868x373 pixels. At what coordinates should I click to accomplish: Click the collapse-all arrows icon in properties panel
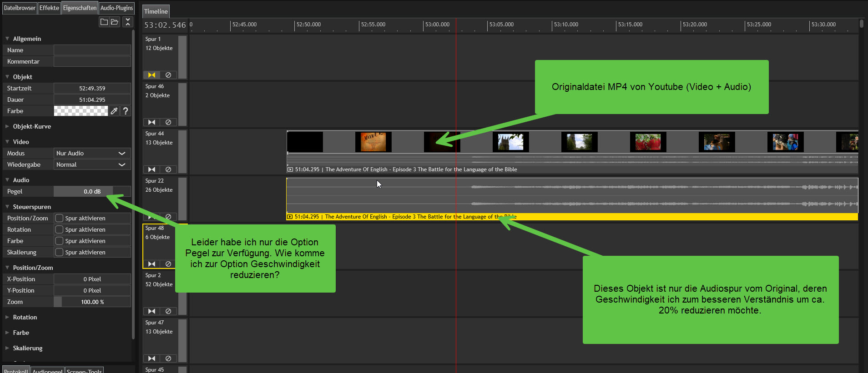(x=128, y=22)
